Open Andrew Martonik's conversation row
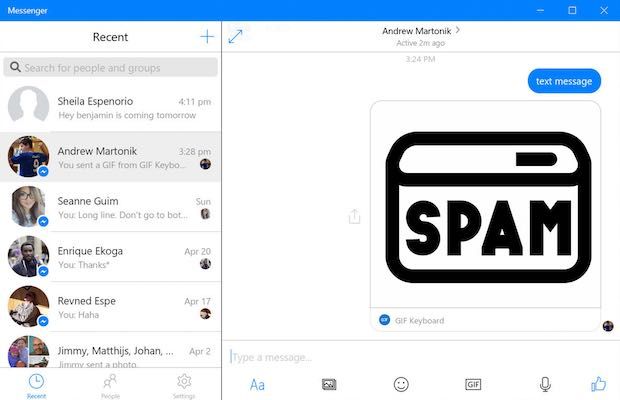Screen dimensions: 620x400 click(x=110, y=157)
